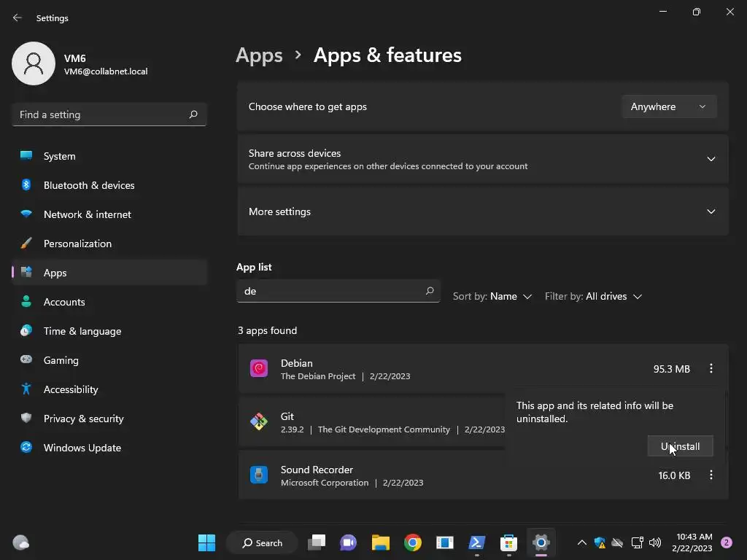Click Apps breadcrumb link

click(x=259, y=55)
